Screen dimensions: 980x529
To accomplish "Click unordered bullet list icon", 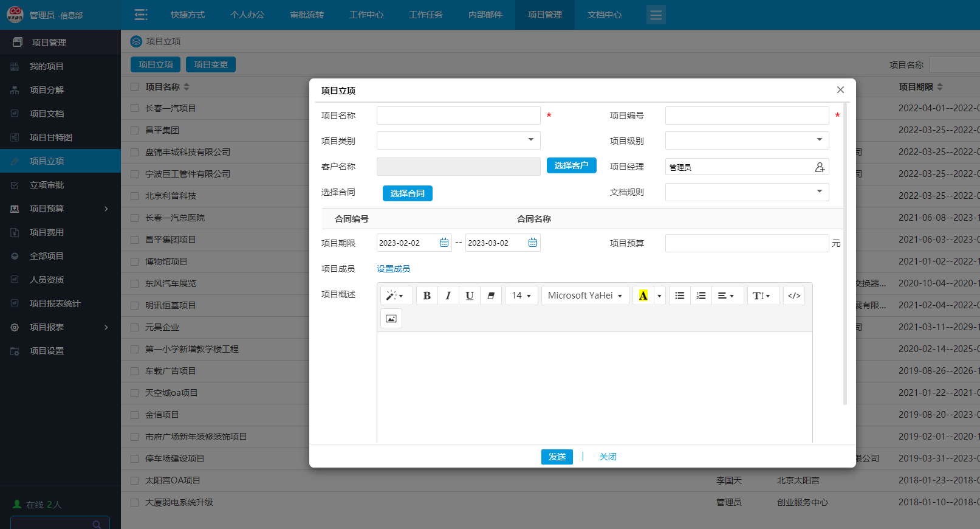I will coord(679,296).
